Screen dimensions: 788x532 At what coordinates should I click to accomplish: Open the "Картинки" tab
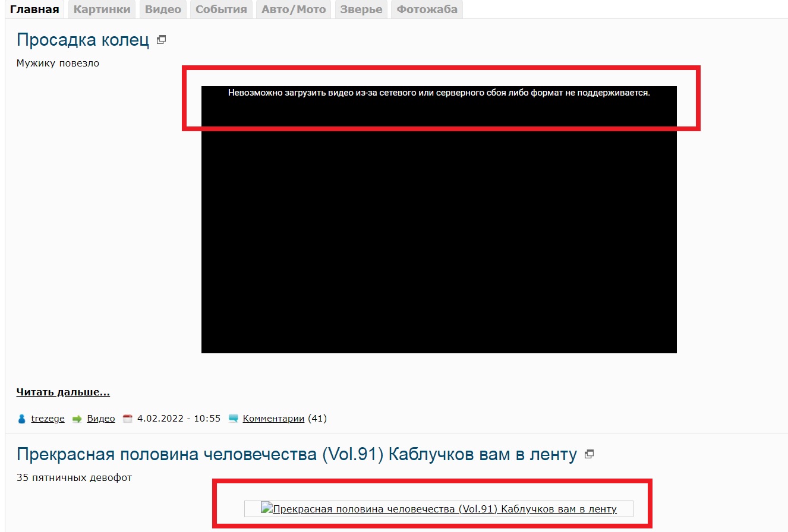[102, 9]
